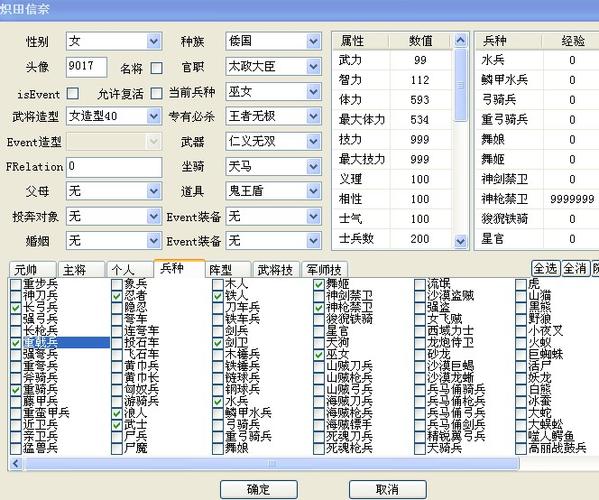Click the 经验 column header
Image resolution: width=599 pixels, height=500 pixels.
coord(572,40)
